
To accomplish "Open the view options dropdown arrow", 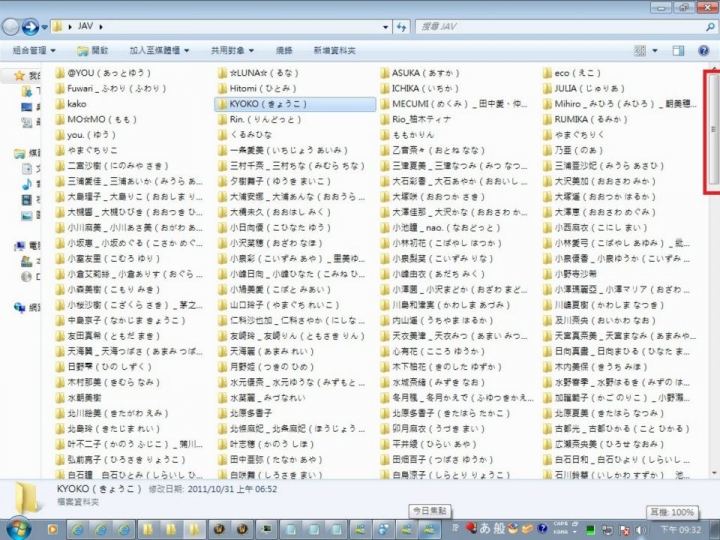I will [x=655, y=51].
